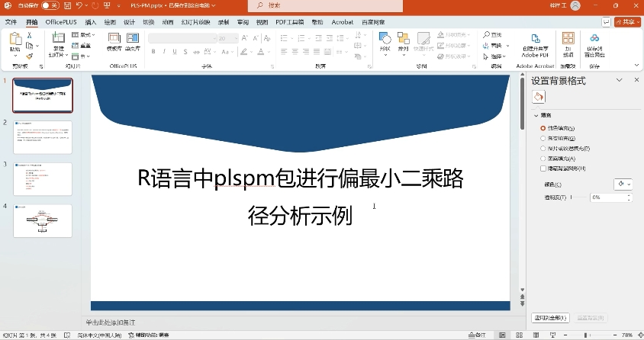
Task: Open the OfficePLUS ribbon tab
Action: [x=61, y=22]
